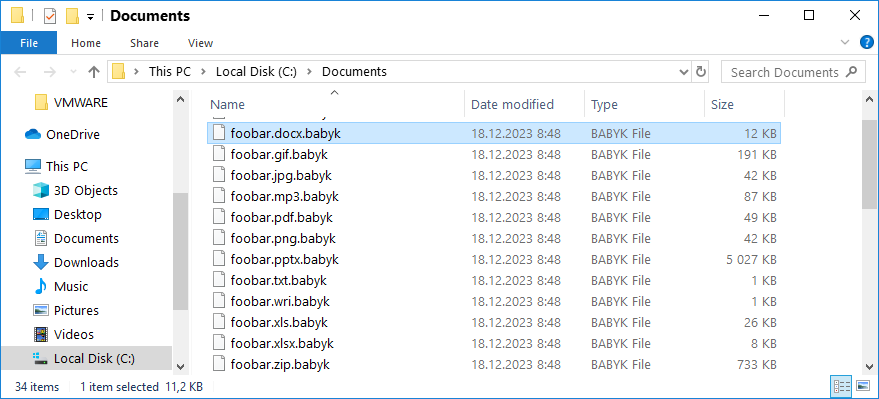Click the Help question mark icon
Image resolution: width=879 pixels, height=399 pixels.
[866, 43]
